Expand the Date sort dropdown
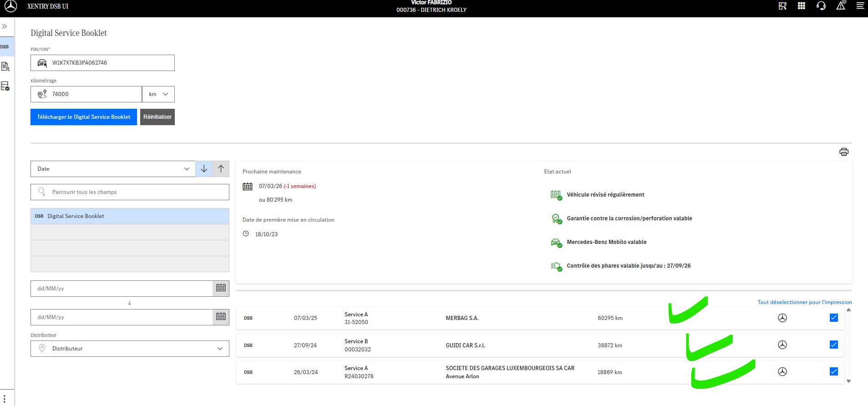The image size is (868, 406). click(x=113, y=169)
